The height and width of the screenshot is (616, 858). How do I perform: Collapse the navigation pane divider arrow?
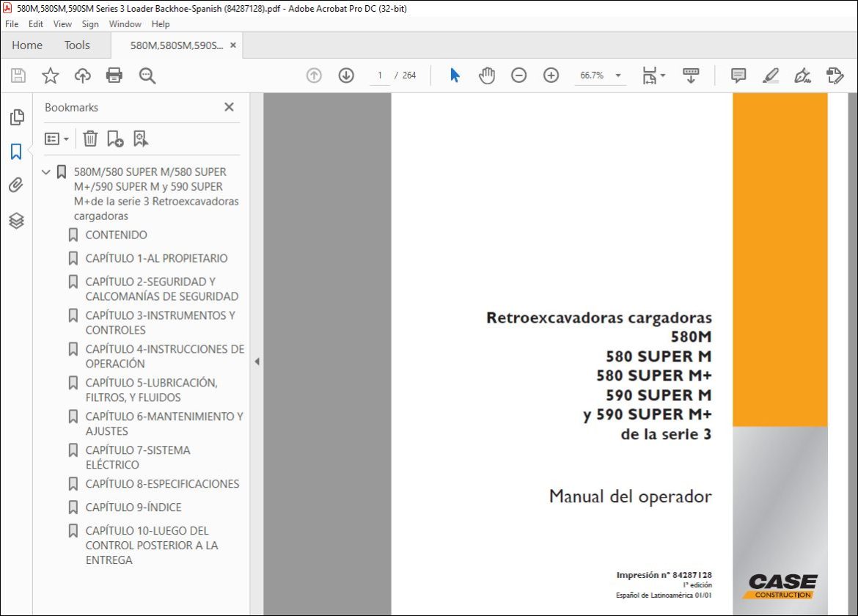257,361
